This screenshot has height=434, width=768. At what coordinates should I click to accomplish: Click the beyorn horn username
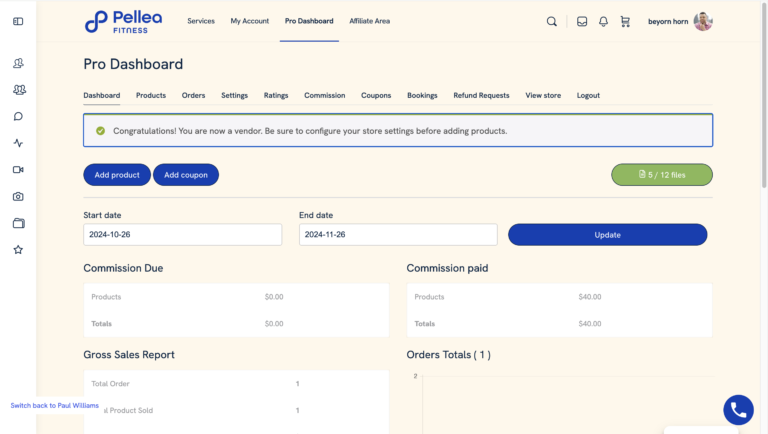click(x=668, y=22)
